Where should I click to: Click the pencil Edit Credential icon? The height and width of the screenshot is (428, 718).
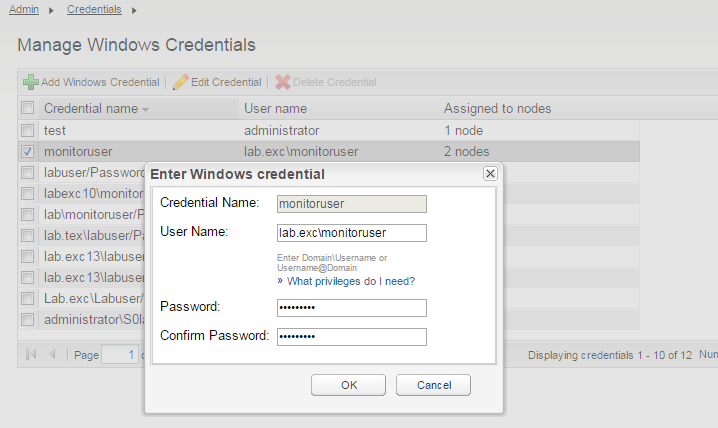(x=180, y=82)
